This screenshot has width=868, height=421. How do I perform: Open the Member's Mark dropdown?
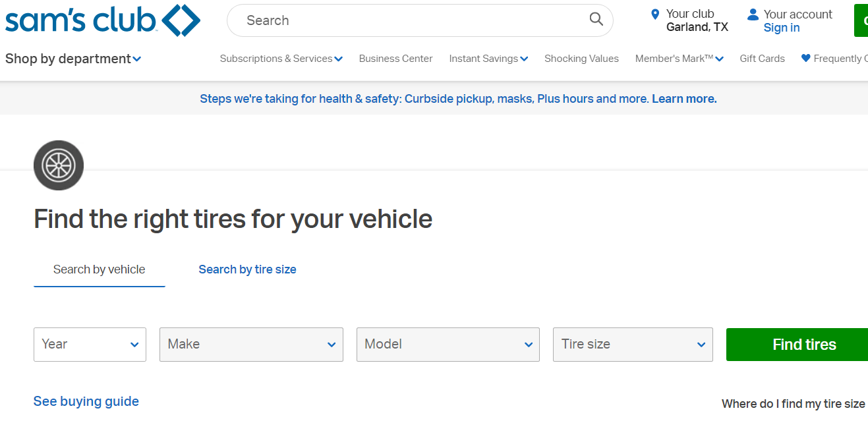679,59
